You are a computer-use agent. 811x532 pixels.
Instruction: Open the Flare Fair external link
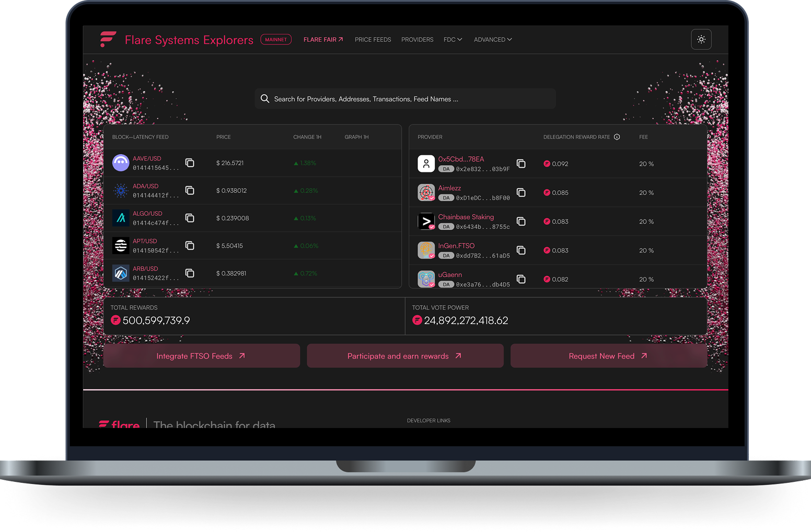pos(323,40)
